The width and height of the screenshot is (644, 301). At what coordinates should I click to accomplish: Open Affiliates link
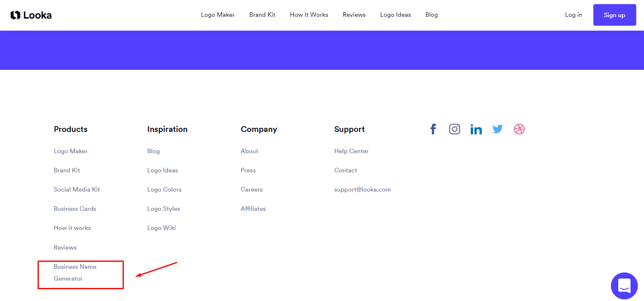[253, 209]
